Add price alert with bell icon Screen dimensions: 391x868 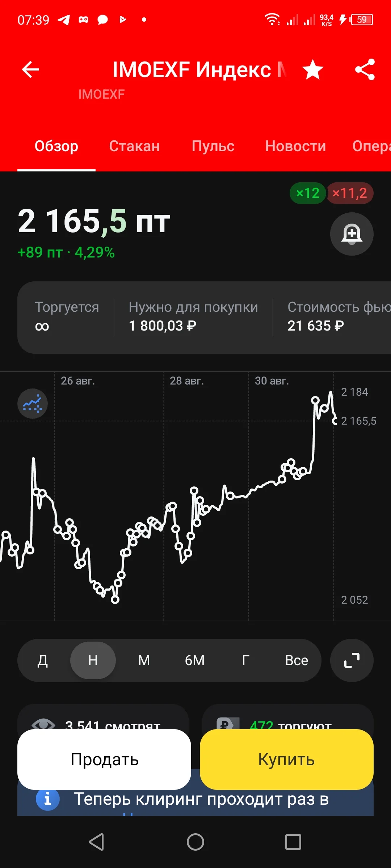coord(352,234)
